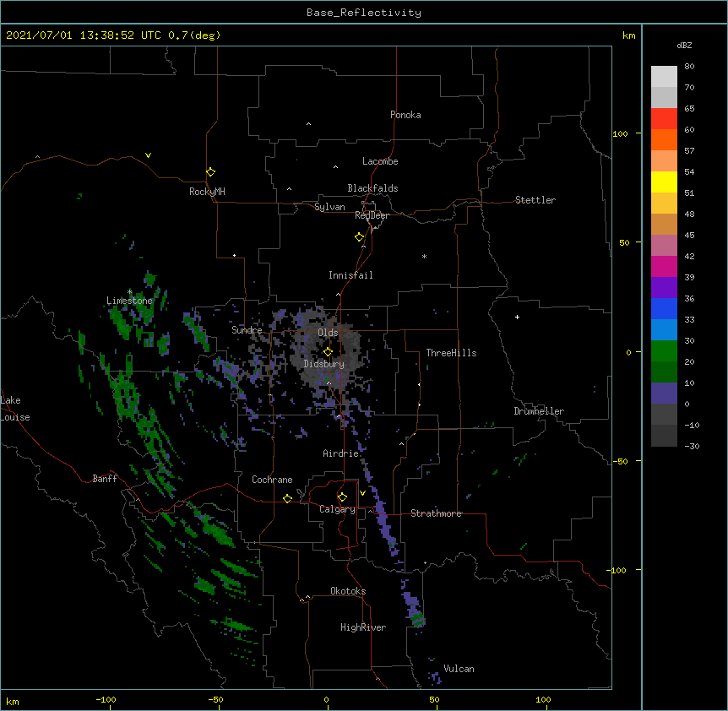The image size is (728, 711).
Task: Click the Limestone label
Action: [x=129, y=301]
